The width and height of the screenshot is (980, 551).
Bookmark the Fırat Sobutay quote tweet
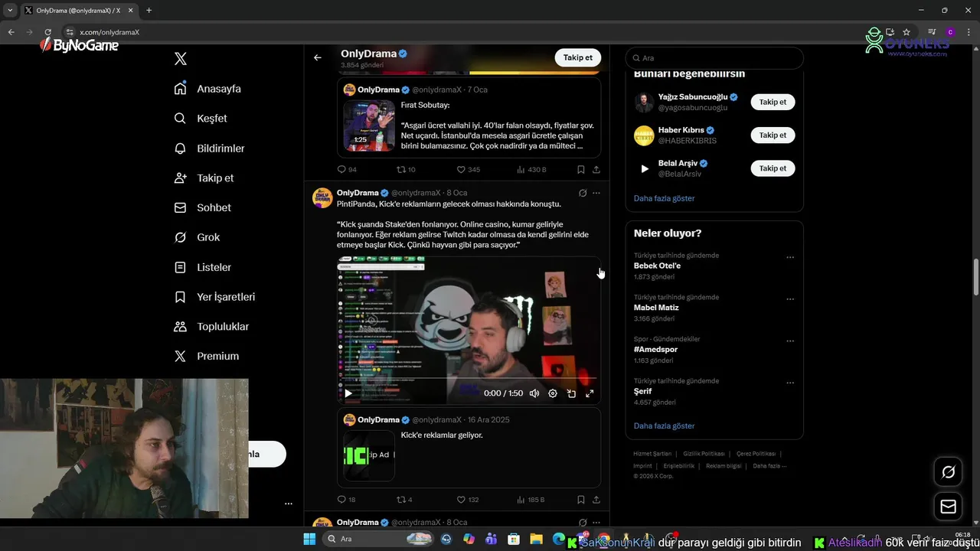(580, 169)
